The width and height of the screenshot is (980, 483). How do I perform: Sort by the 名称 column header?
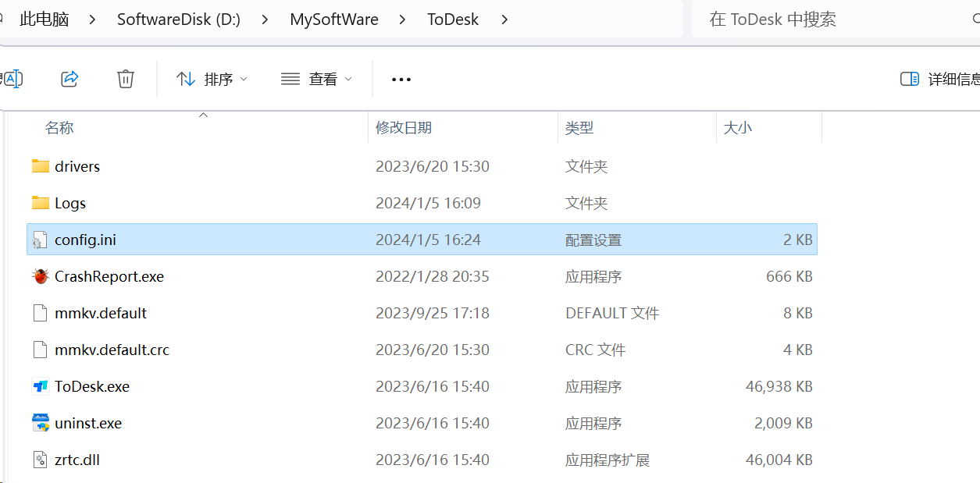(x=59, y=127)
